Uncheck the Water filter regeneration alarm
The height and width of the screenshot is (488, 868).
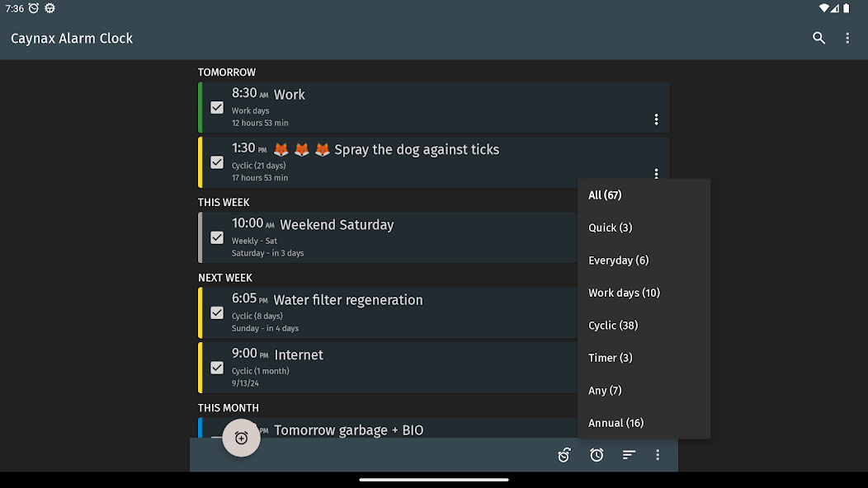(216, 312)
